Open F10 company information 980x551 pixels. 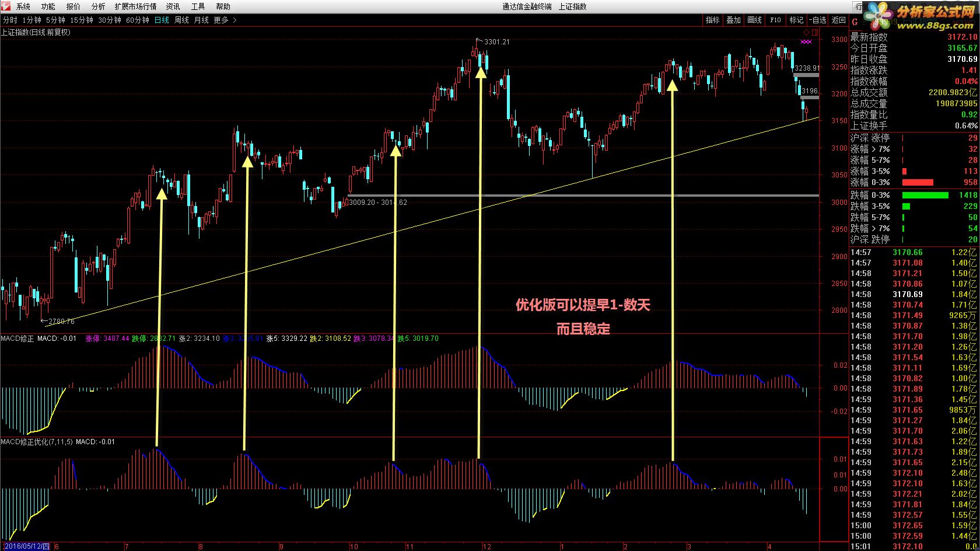tap(775, 20)
